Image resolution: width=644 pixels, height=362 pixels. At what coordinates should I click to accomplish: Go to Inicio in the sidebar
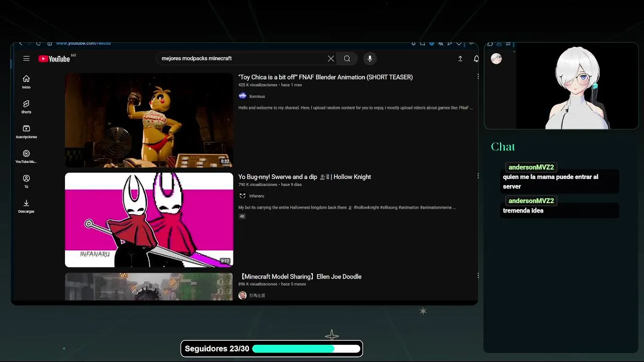(26, 82)
